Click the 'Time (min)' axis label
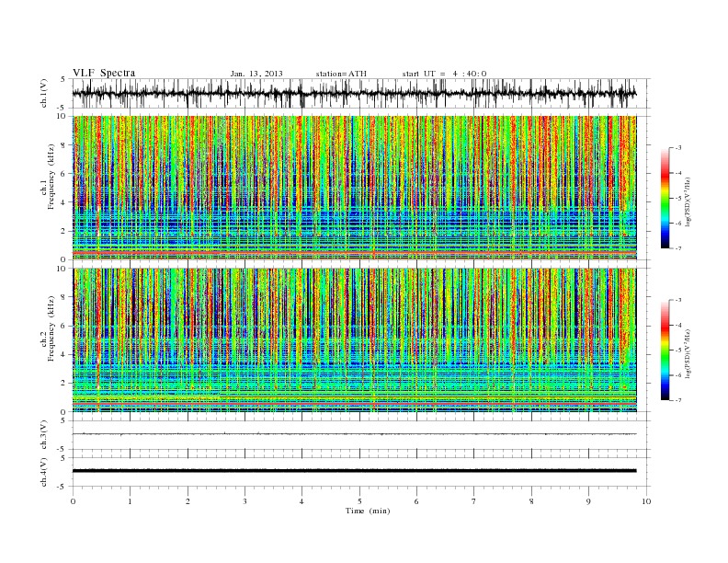The height and width of the screenshot is (563, 728). click(x=368, y=511)
